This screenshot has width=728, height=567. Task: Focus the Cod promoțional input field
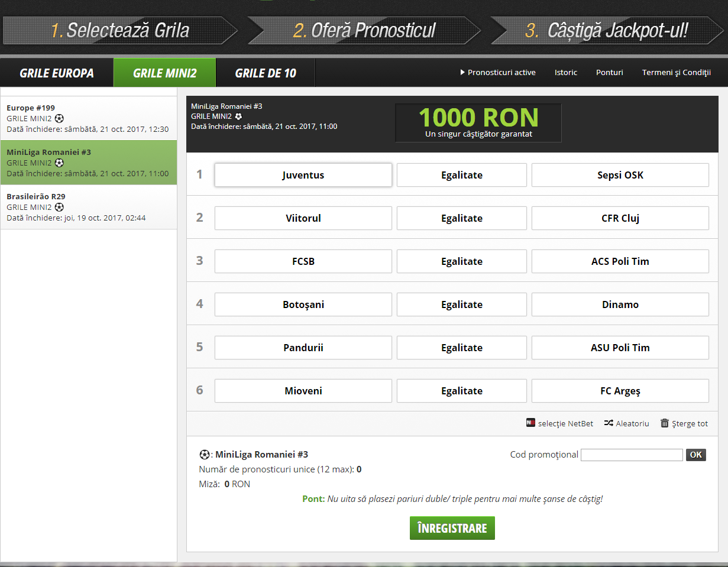(x=632, y=455)
